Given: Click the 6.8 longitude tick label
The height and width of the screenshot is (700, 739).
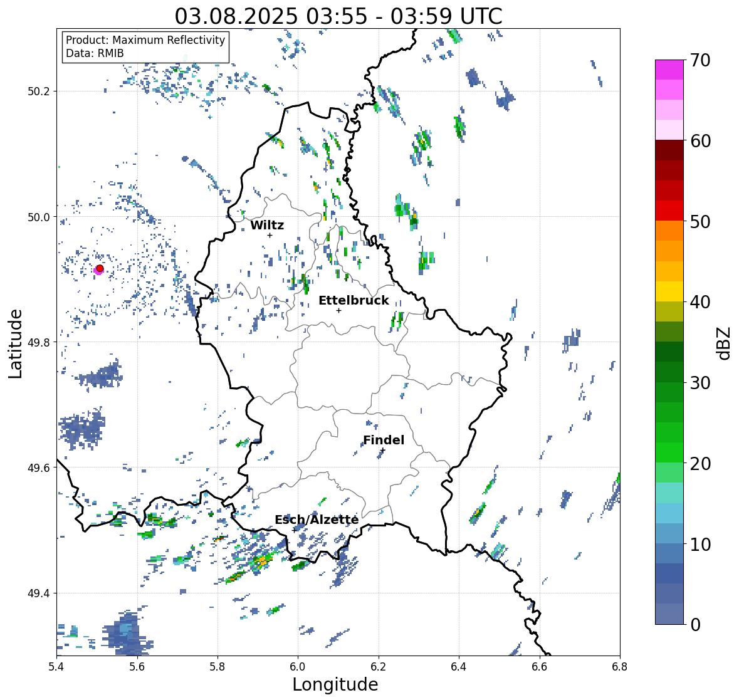Looking at the screenshot, I should click(x=620, y=667).
